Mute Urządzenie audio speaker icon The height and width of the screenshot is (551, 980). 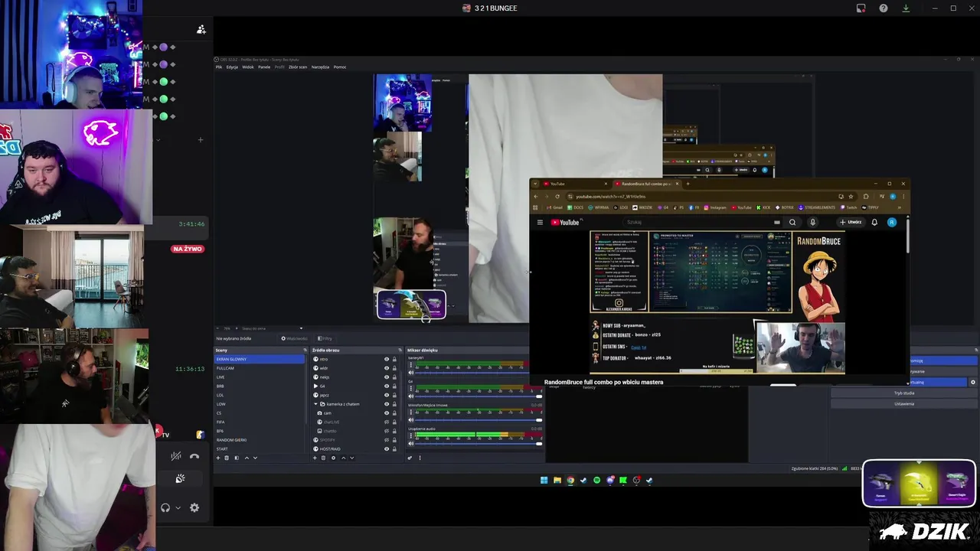click(411, 444)
